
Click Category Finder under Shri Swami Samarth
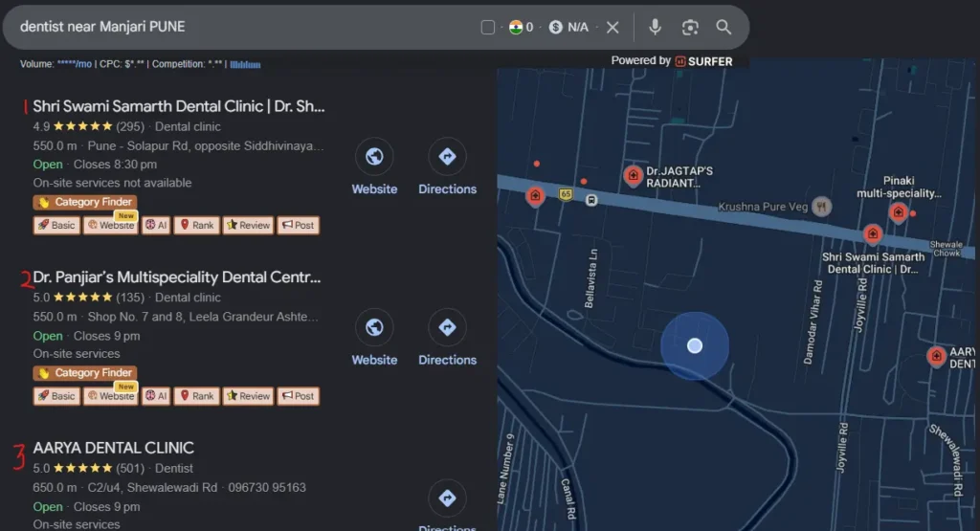(85, 202)
